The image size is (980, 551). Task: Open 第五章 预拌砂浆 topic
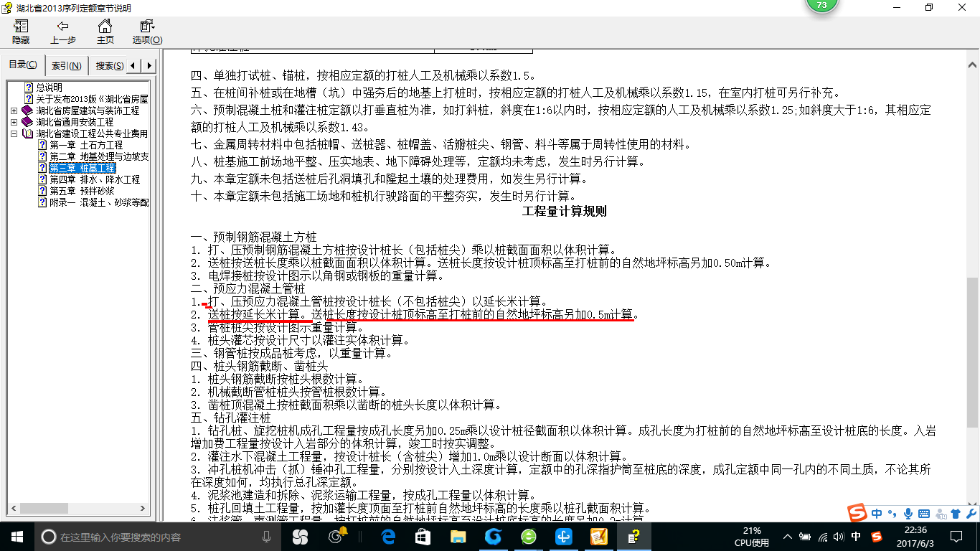[x=82, y=191]
